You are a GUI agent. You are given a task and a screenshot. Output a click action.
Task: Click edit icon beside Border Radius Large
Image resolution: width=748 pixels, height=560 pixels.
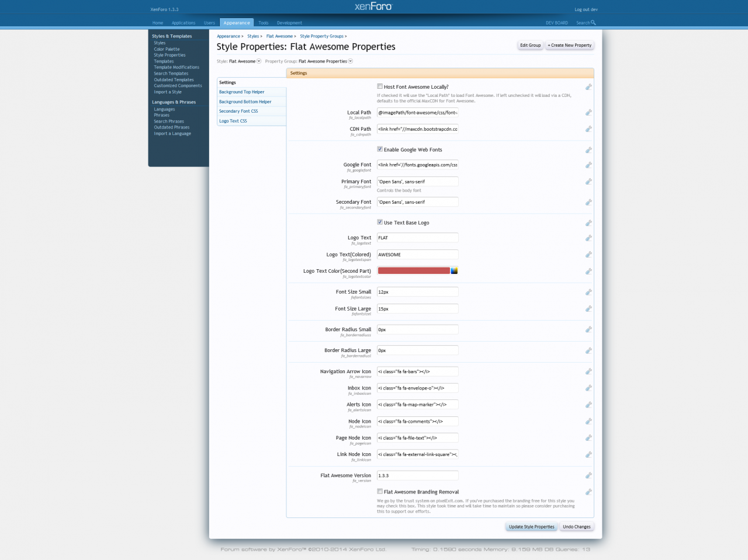[x=588, y=351]
